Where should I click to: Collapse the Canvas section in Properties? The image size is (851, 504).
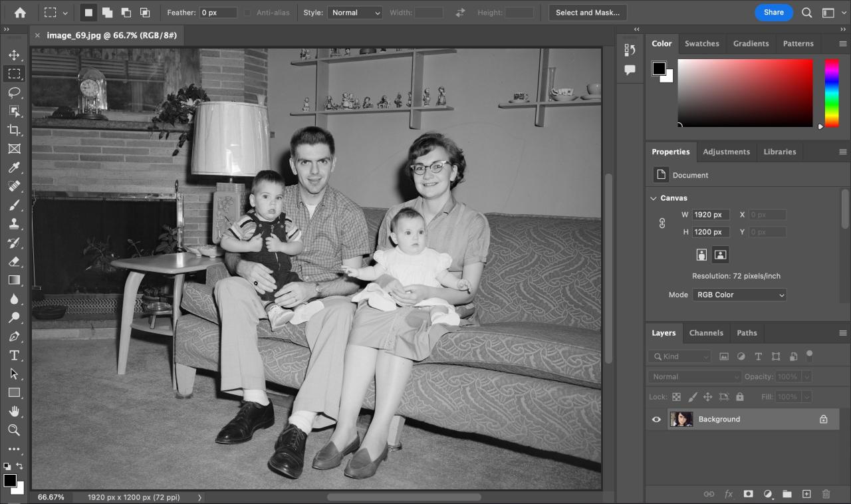[x=653, y=197]
